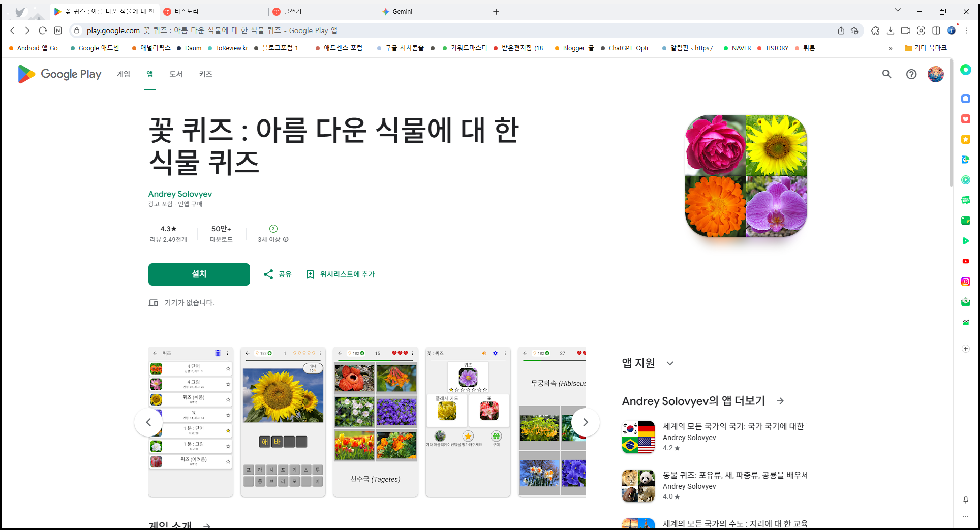The width and height of the screenshot is (980, 530).
Task: Open the browser tab list dropdown arrow
Action: point(898,10)
